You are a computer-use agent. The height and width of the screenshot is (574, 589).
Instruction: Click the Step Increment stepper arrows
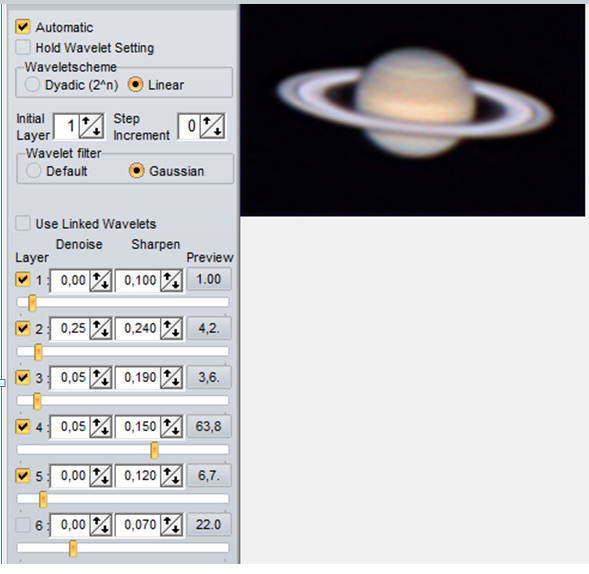213,126
